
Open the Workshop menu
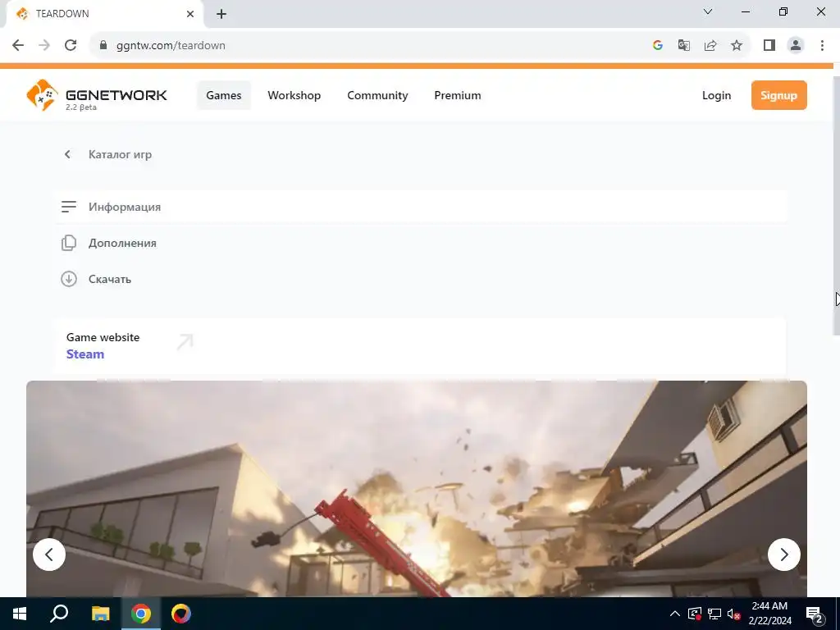[x=294, y=95]
